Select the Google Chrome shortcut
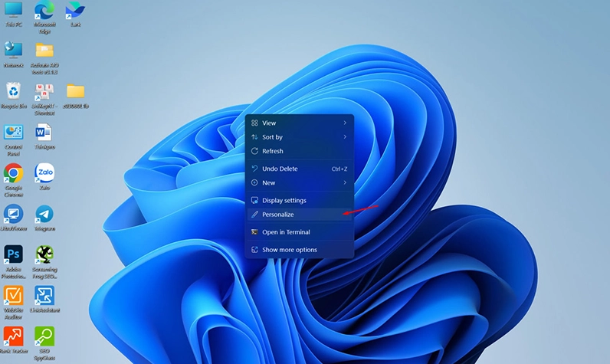Viewport: 610px width, 364px height. pos(14,173)
